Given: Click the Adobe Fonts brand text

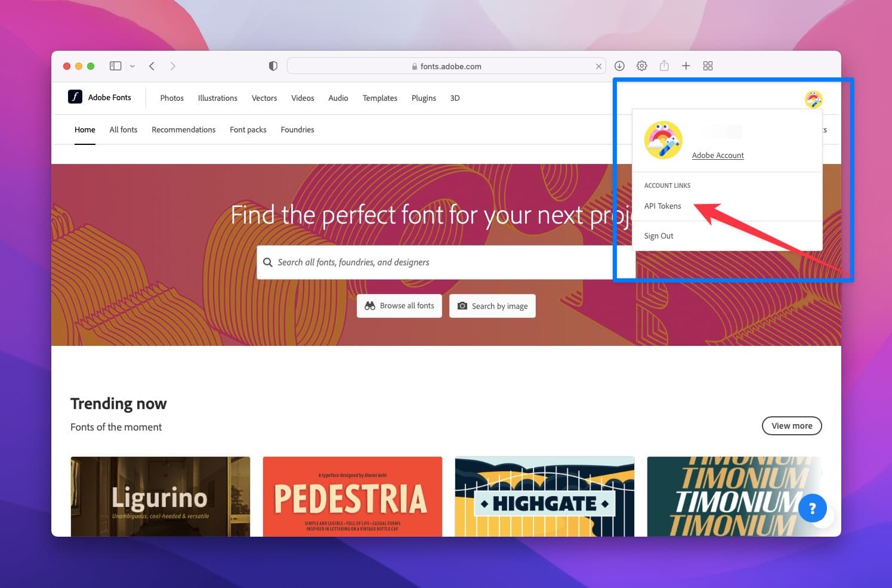Looking at the screenshot, I should pos(110,97).
